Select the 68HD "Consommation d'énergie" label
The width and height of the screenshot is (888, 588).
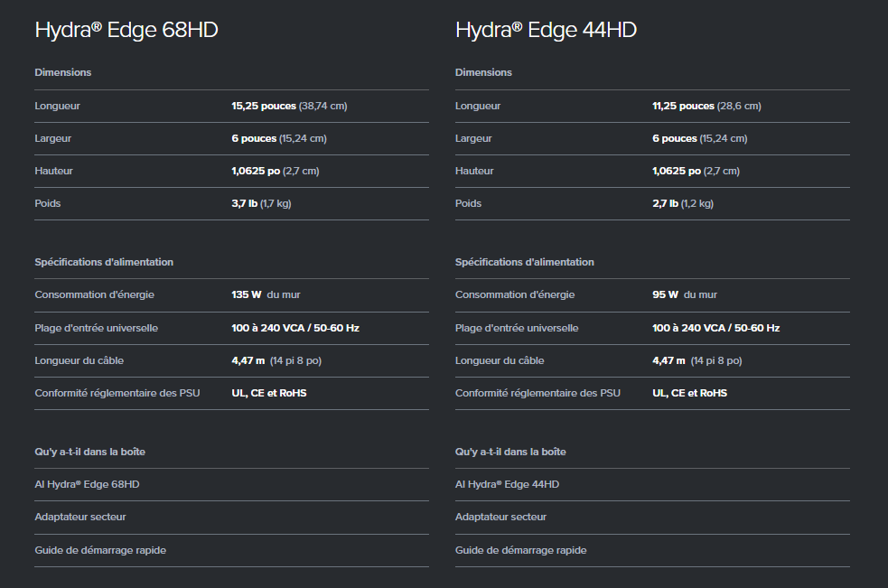pos(95,294)
